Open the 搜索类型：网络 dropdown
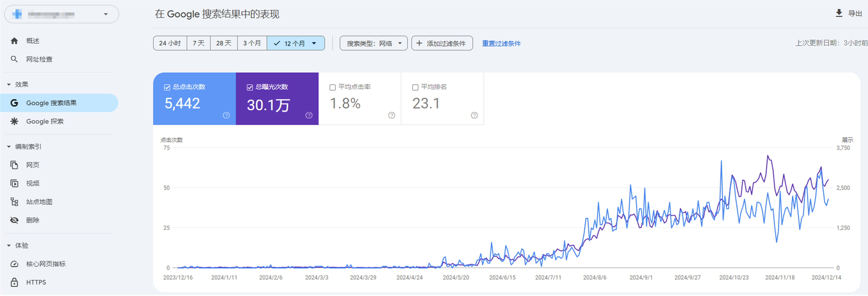The height and width of the screenshot is (296, 868). pos(373,43)
